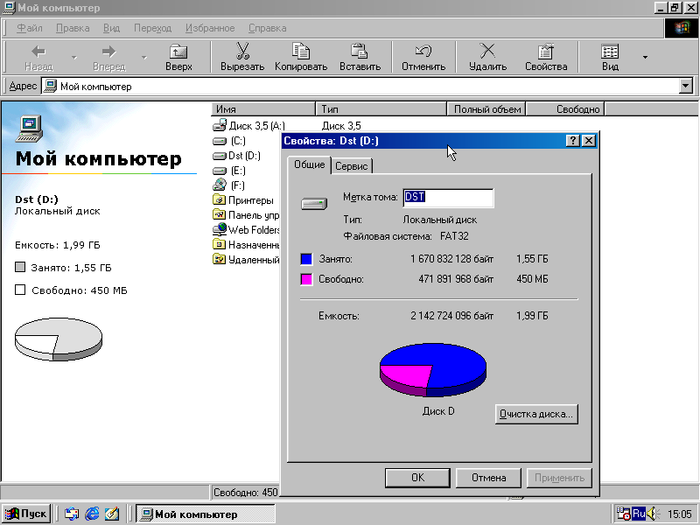Sort the list by the Тип column header

(x=380, y=109)
